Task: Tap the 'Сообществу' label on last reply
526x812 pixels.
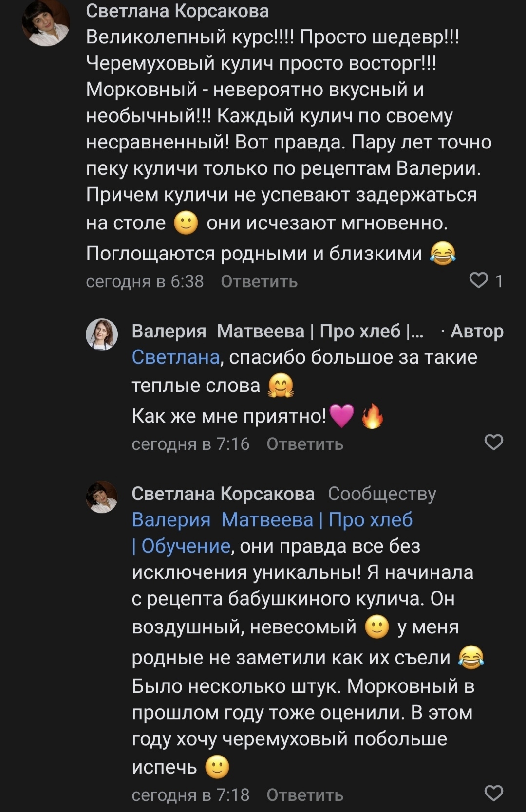Action: 382,494
